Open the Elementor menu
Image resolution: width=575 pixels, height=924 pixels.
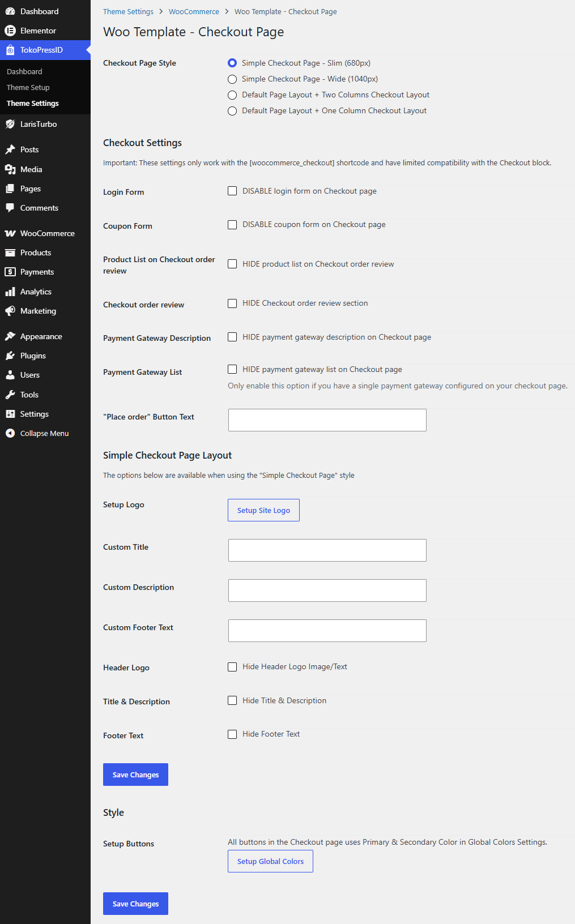tap(45, 31)
